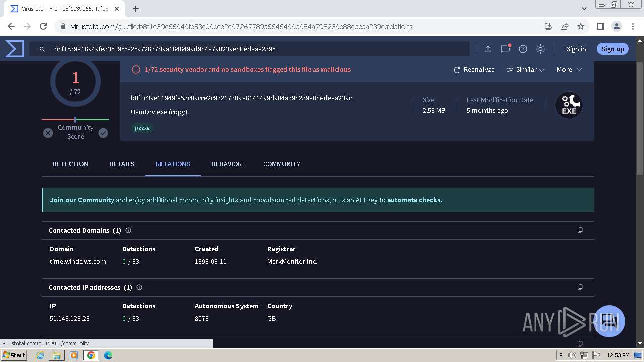Open the help question-mark icon
This screenshot has height=362, width=644.
523,49
